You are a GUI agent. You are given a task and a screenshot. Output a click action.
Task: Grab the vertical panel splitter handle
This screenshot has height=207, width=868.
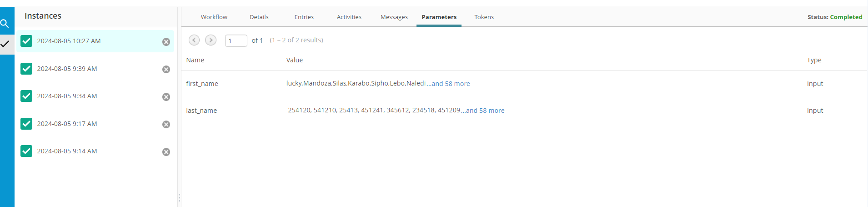coord(179,198)
